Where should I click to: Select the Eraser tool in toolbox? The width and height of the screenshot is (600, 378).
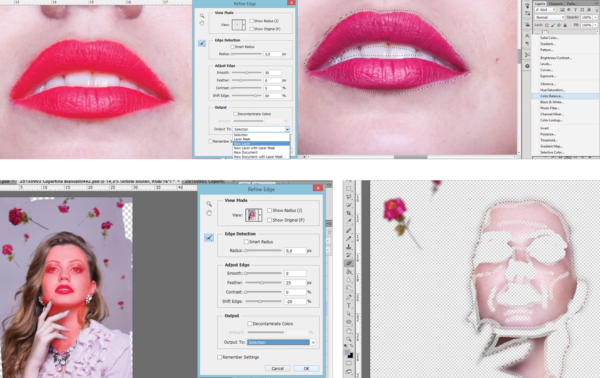pos(349,263)
